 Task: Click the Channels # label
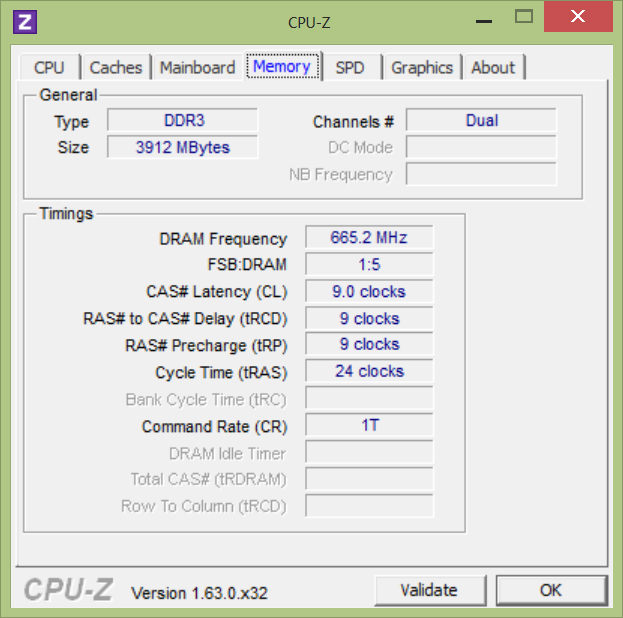[353, 122]
